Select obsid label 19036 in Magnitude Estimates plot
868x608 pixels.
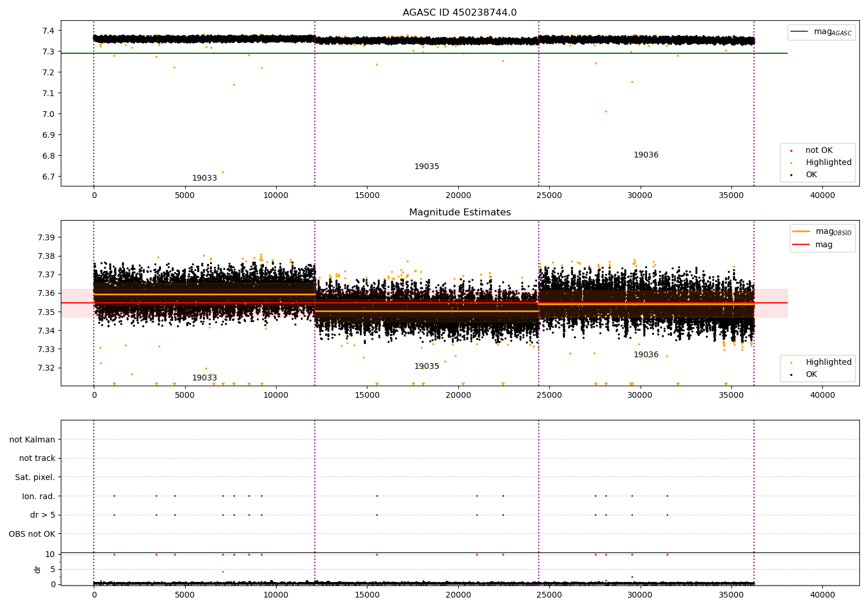[646, 355]
